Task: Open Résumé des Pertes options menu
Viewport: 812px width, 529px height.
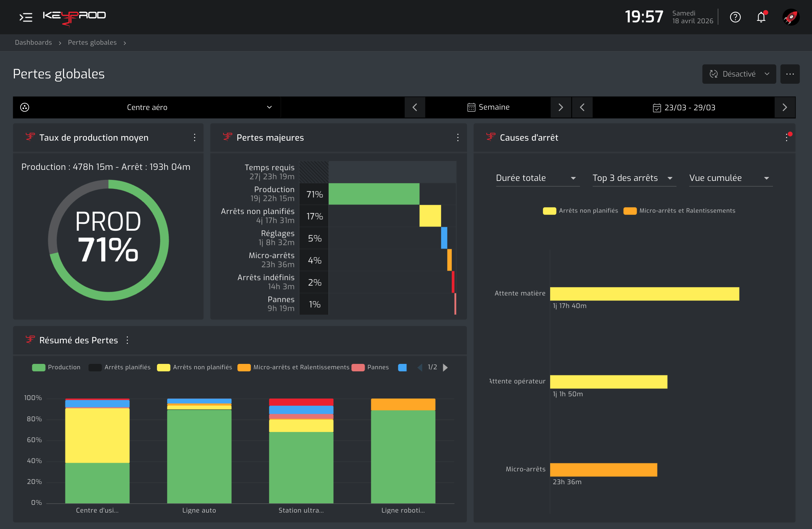Action: point(127,340)
